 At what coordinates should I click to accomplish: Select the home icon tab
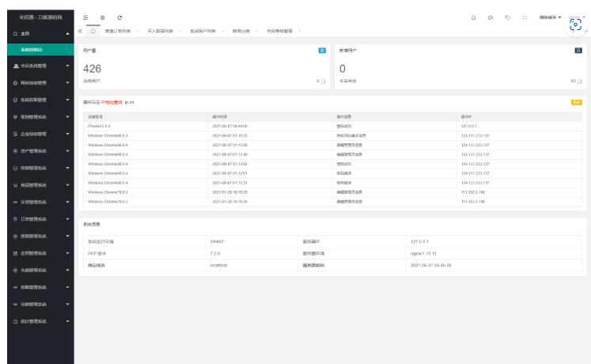coord(93,31)
